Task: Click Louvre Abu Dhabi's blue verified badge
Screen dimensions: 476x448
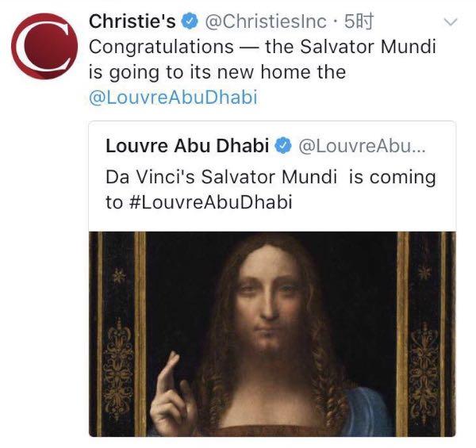Action: (x=283, y=147)
